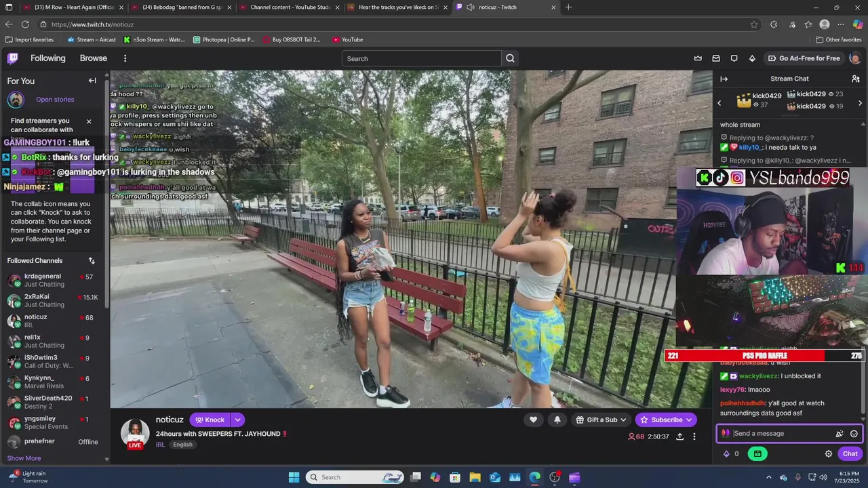868x488 pixels.
Task: Click the Get Bits diamond icon
Action: pos(752,58)
